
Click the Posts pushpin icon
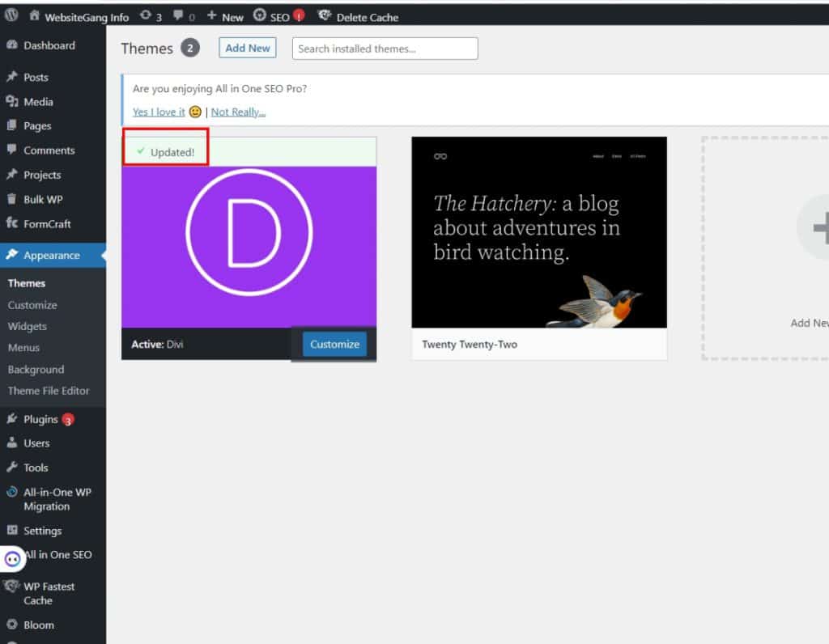tap(11, 77)
